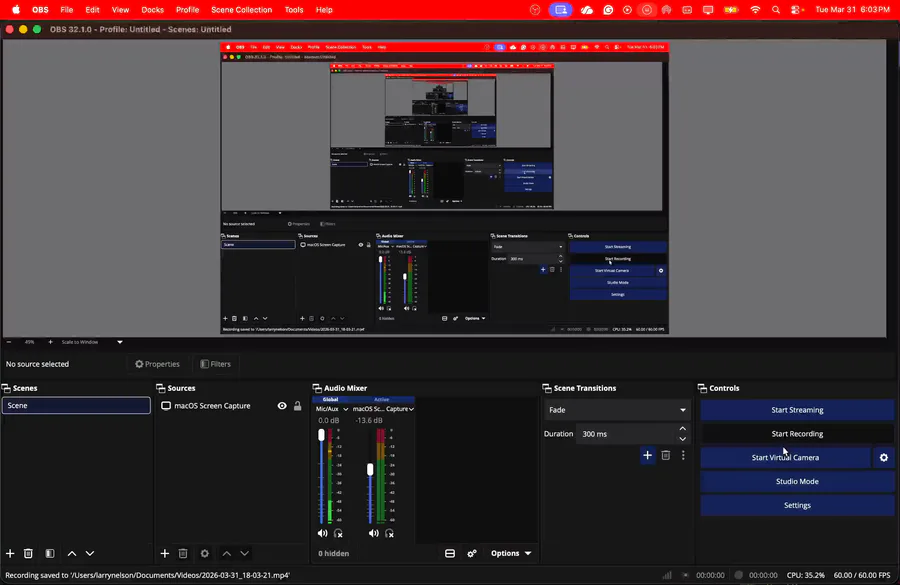Image resolution: width=900 pixels, height=585 pixels.
Task: Click the Scenes dock panel icon
Action: 6,388
